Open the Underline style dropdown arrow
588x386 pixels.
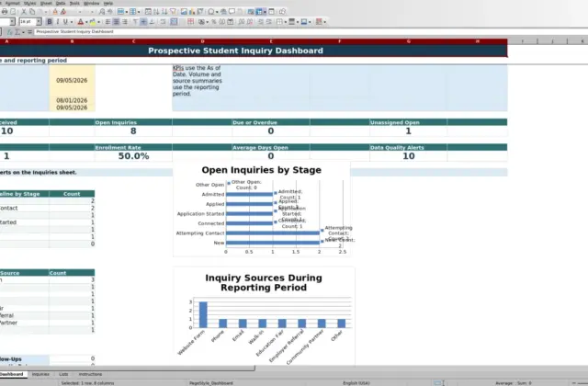pyautogui.click(x=72, y=22)
